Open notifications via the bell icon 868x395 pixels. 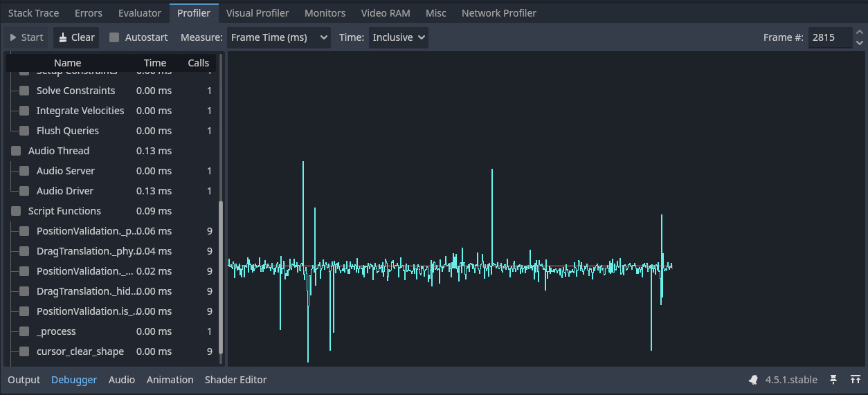753,380
